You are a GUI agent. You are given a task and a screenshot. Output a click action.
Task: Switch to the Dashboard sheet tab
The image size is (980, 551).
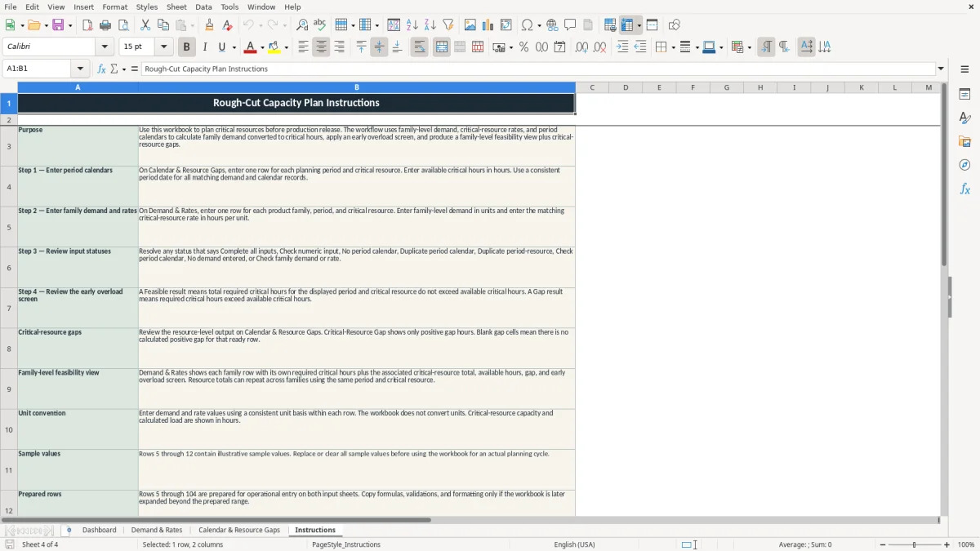[x=100, y=530]
